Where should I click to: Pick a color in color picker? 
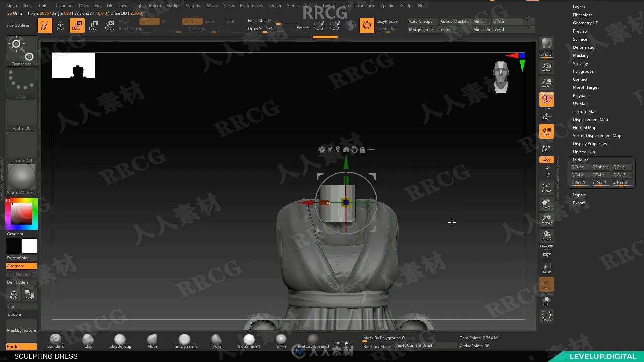click(21, 214)
